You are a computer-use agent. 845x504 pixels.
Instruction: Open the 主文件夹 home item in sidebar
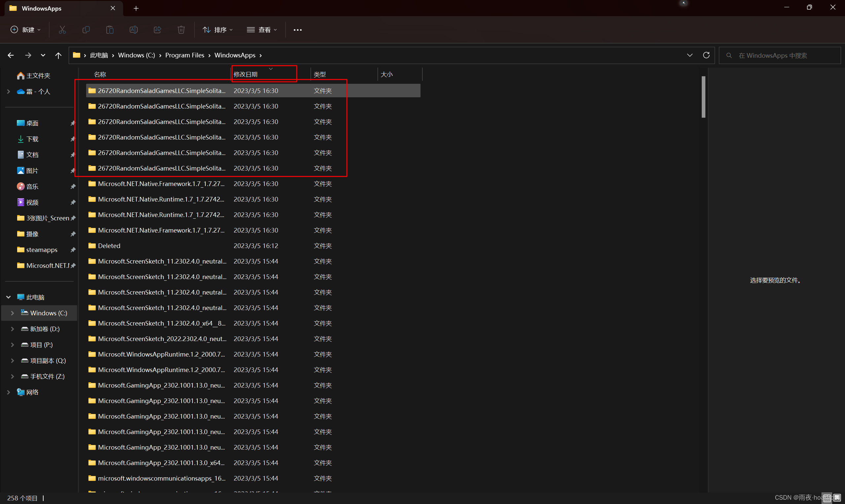(x=34, y=76)
